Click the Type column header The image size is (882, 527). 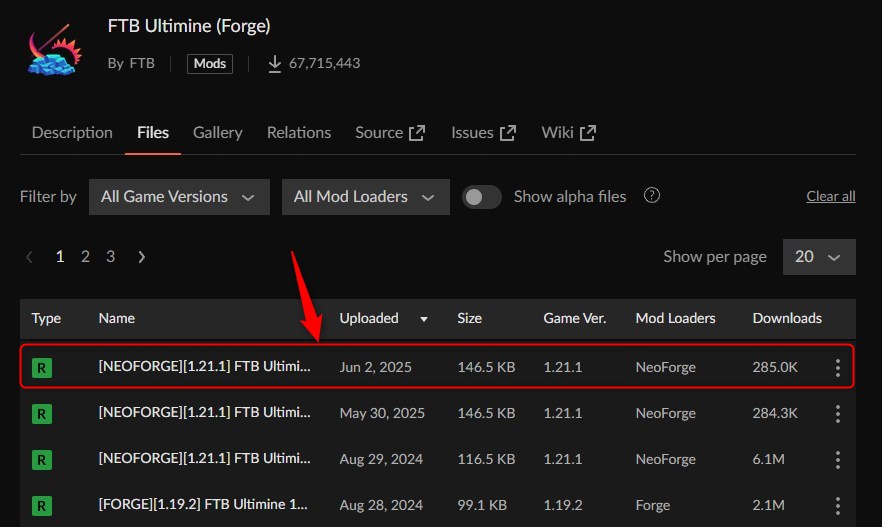pos(46,318)
